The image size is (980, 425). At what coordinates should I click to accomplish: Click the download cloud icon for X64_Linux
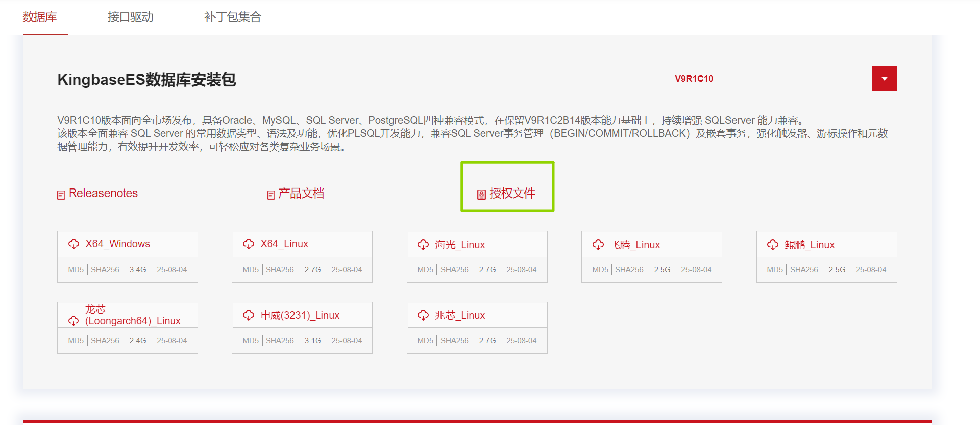pos(249,244)
